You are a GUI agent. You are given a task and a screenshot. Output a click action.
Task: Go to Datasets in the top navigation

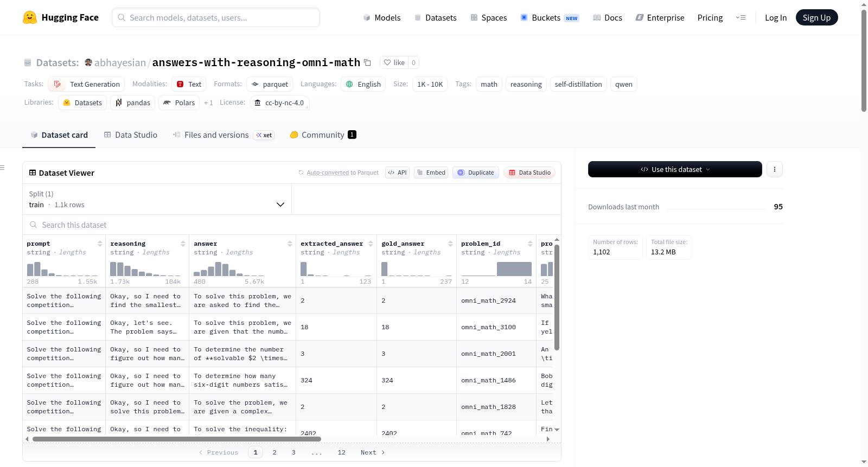(x=435, y=17)
